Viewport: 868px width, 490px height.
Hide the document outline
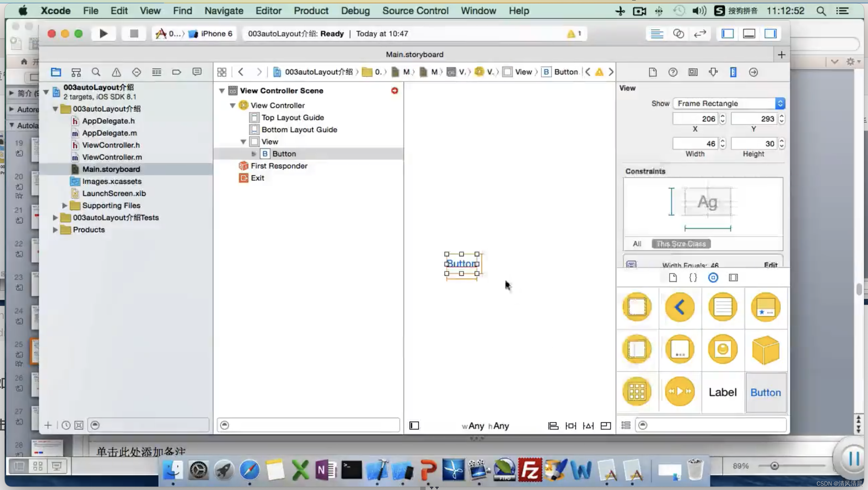click(x=414, y=426)
